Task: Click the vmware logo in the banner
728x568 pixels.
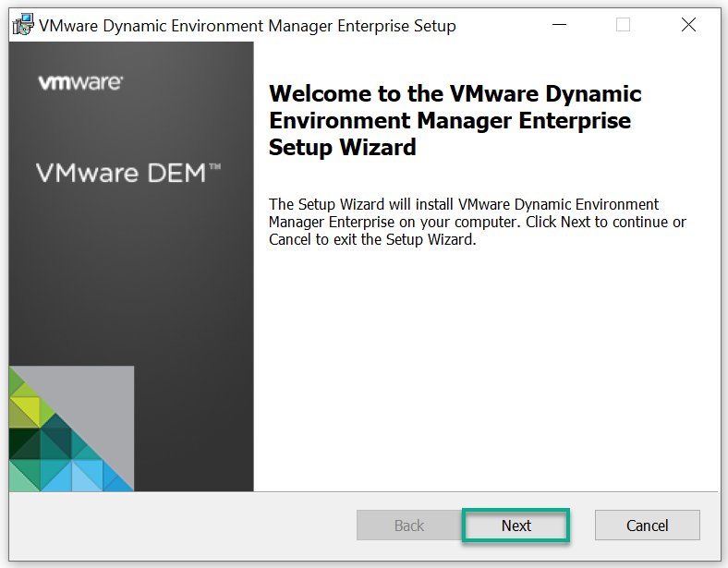Action: tap(80, 82)
